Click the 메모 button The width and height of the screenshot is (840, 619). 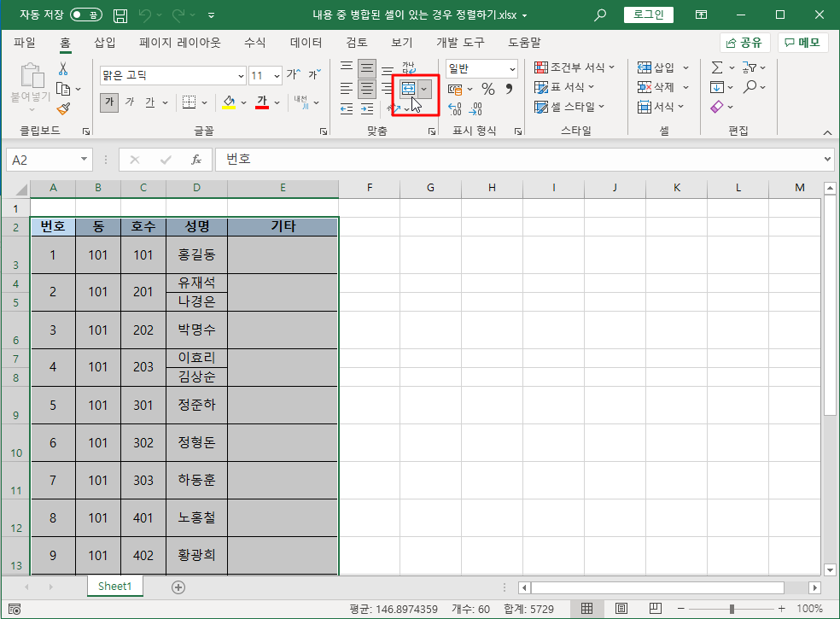point(802,43)
